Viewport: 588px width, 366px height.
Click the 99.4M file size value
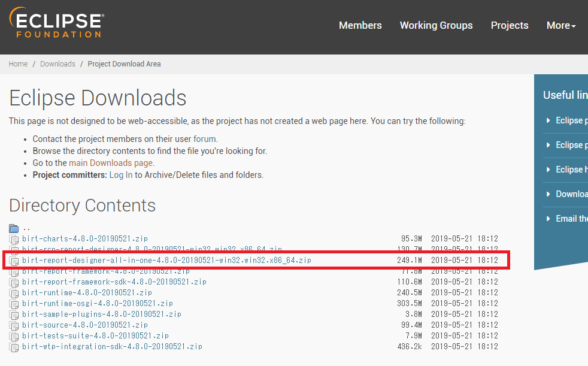tap(411, 325)
